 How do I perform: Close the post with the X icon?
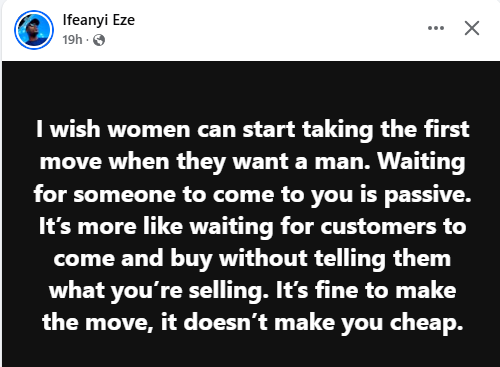[472, 28]
